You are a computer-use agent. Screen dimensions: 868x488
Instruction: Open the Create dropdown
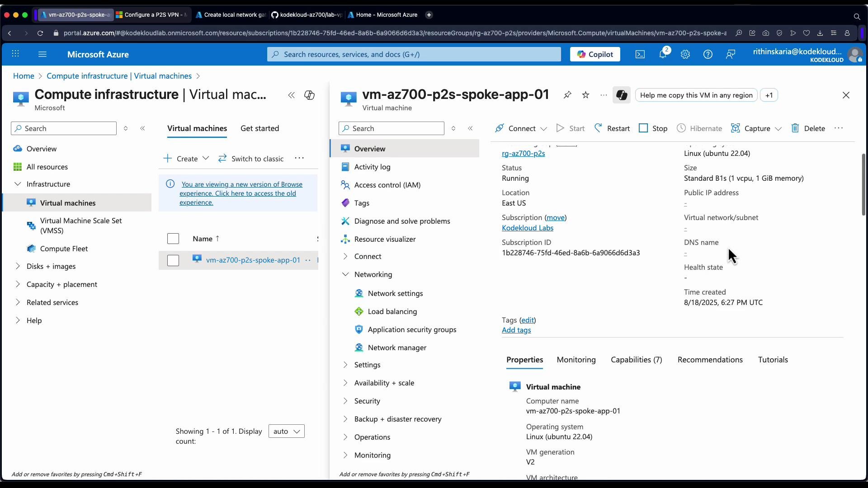click(x=186, y=159)
